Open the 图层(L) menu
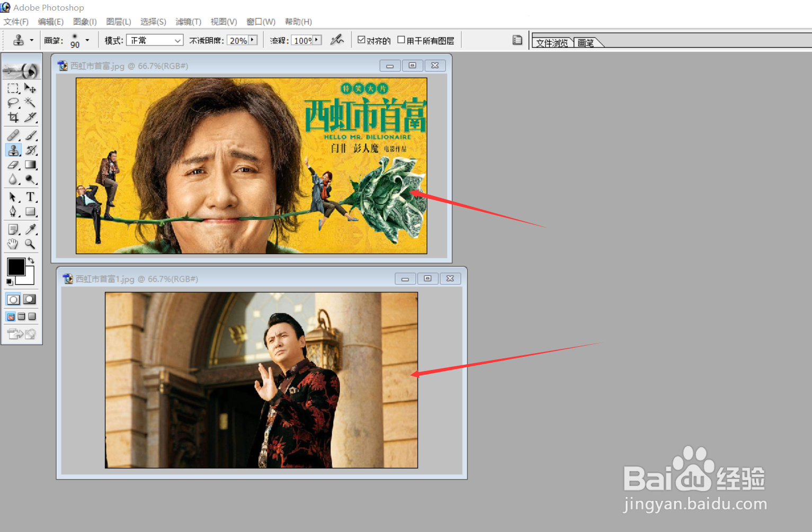Image resolution: width=812 pixels, height=532 pixels. (119, 22)
